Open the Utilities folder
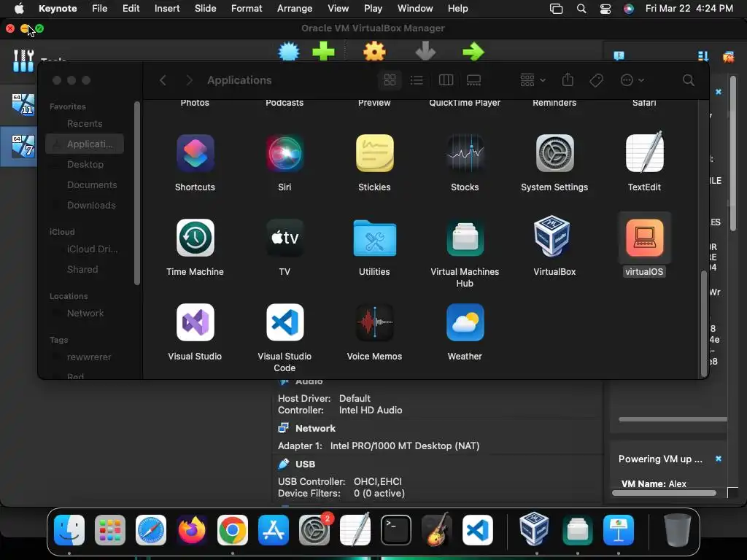Image resolution: width=747 pixels, height=560 pixels. (374, 238)
